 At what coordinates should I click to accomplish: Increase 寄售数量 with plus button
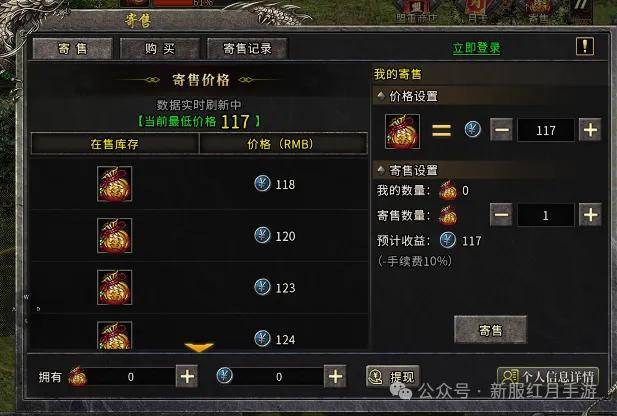tap(590, 215)
